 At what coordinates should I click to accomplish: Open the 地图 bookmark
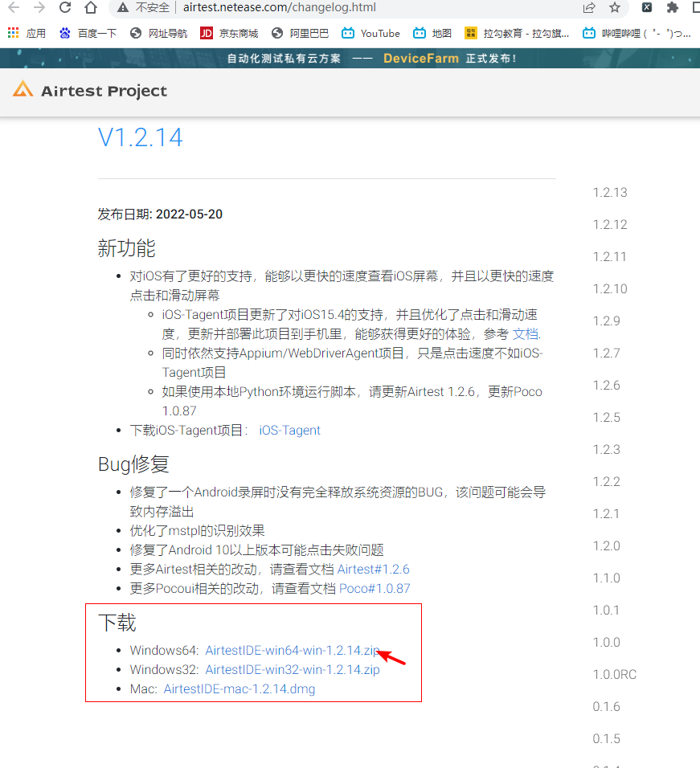[432, 33]
